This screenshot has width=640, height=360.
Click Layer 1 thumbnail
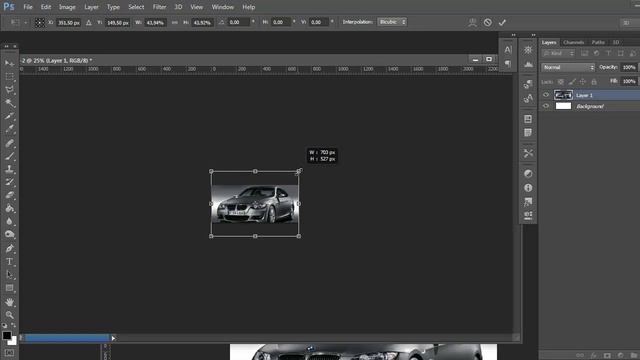tap(563, 95)
